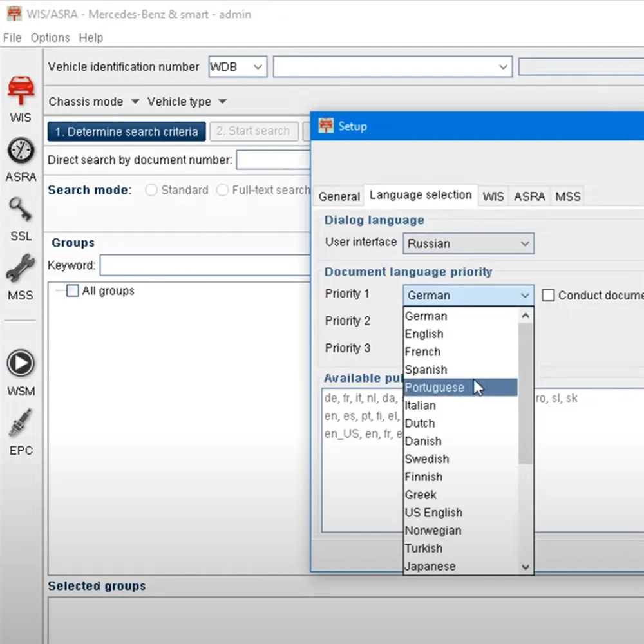This screenshot has width=644, height=644.
Task: Check the All groups checkbox
Action: click(x=73, y=291)
